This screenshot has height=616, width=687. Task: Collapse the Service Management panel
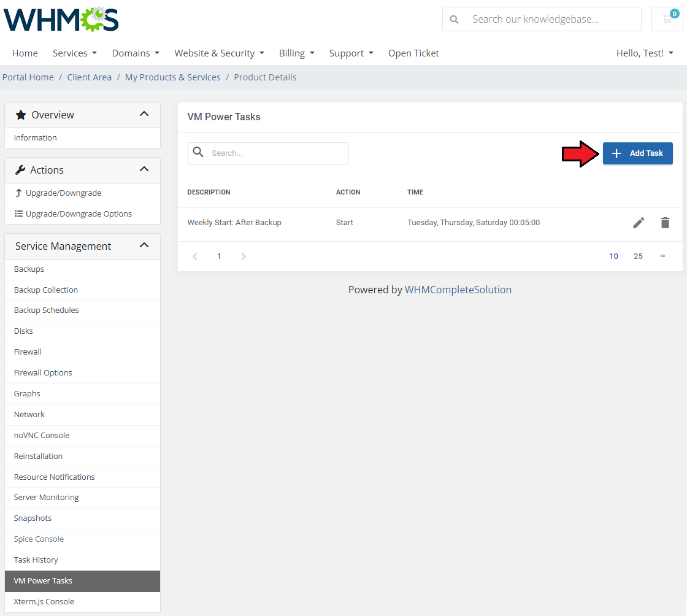click(x=144, y=245)
